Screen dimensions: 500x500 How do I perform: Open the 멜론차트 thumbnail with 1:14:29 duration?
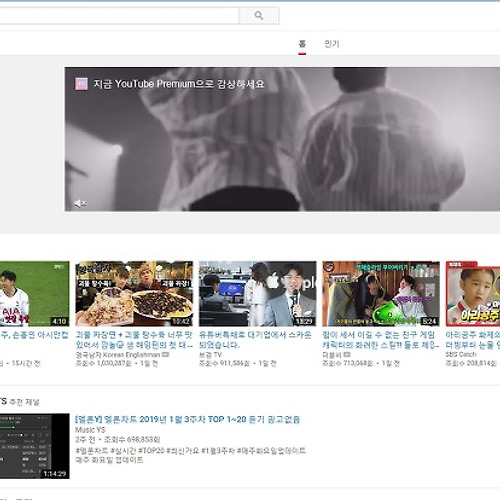tap(35, 446)
